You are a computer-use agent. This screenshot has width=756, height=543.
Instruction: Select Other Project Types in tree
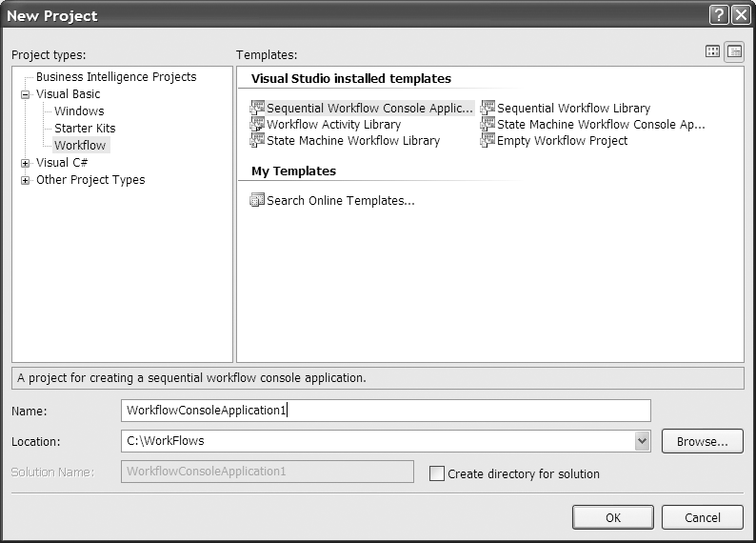(90, 180)
